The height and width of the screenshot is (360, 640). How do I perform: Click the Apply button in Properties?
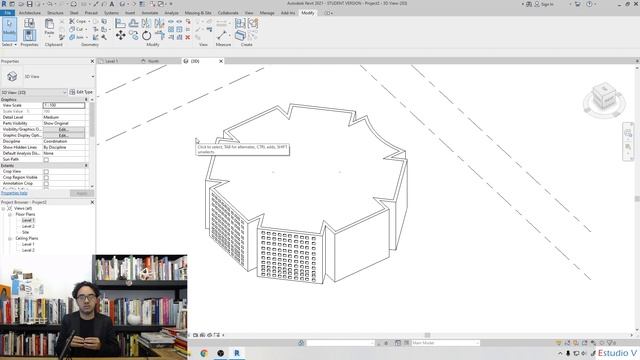82,193
